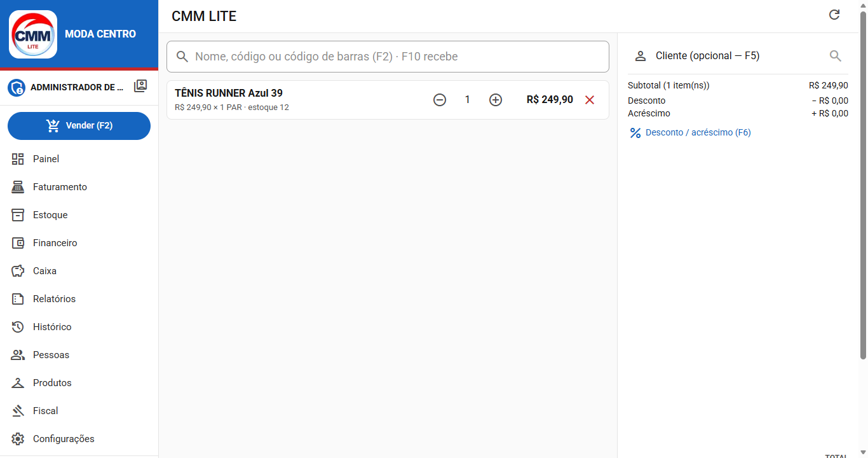Click the client person icon
The image size is (868, 458).
coord(641,56)
